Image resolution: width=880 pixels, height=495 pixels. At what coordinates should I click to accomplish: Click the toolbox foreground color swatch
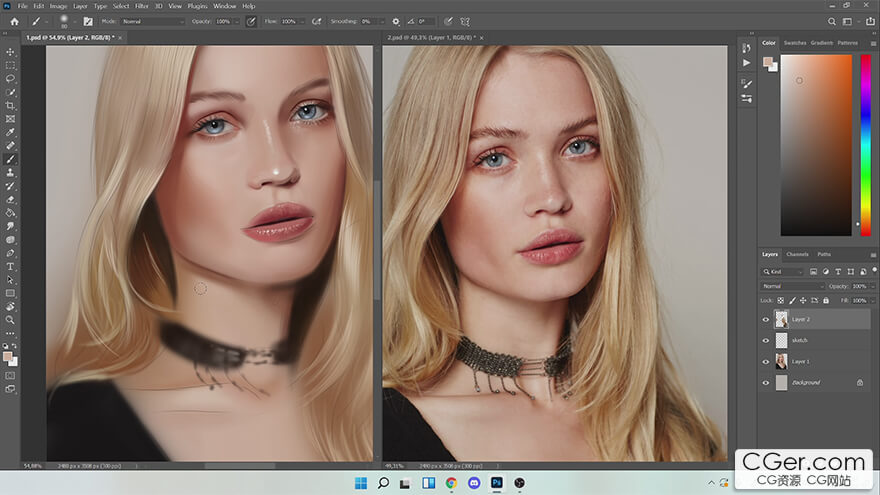click(x=8, y=357)
